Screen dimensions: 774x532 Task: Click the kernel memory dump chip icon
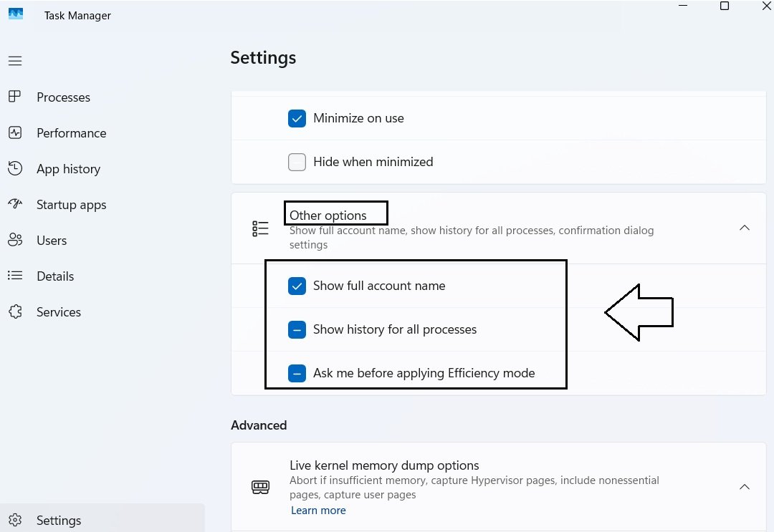260,487
